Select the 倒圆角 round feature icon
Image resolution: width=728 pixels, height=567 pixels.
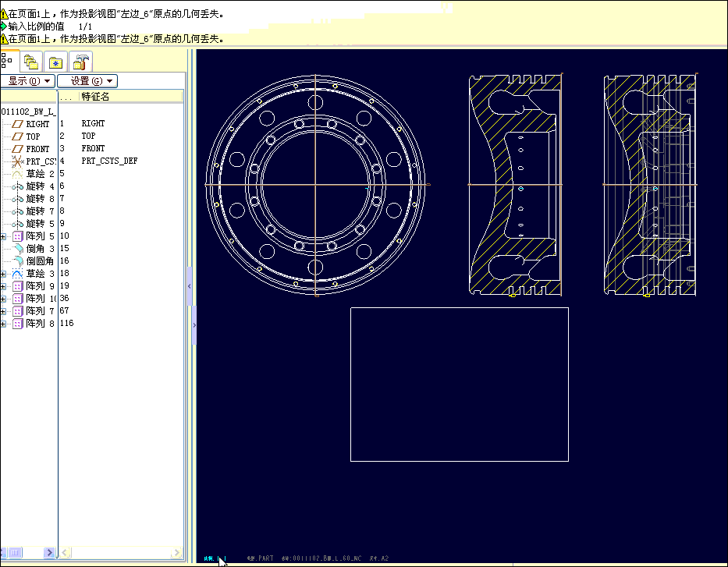click(17, 262)
